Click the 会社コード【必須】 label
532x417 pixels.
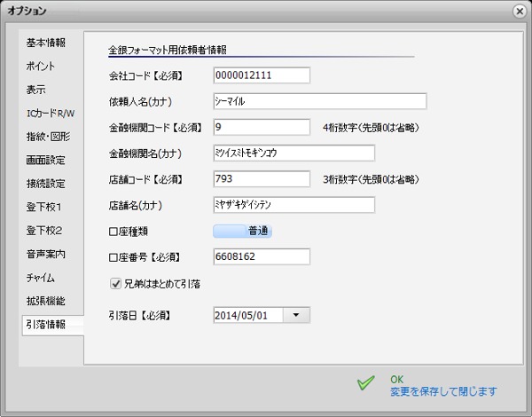pos(146,75)
